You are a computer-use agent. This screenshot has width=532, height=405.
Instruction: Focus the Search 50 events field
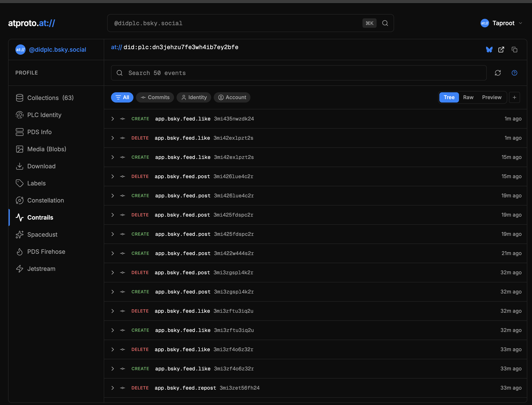(299, 73)
